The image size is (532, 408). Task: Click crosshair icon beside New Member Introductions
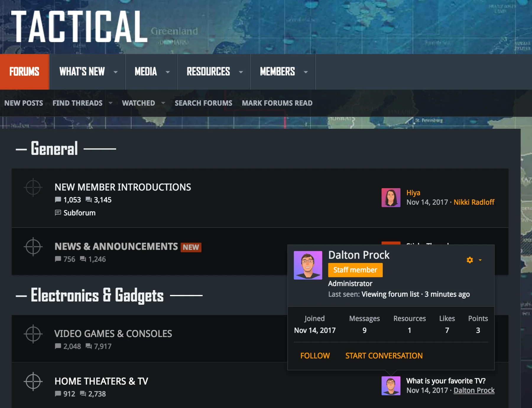click(33, 187)
